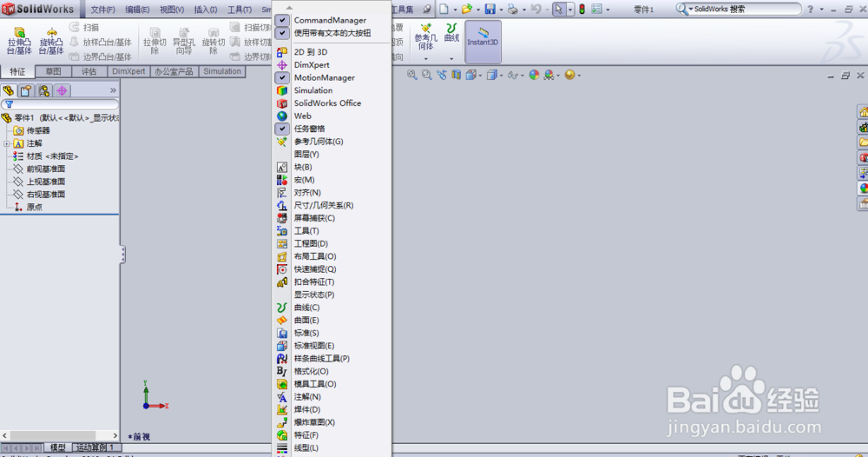The height and width of the screenshot is (457, 868).
Task: Click the Zoom to Area icon
Action: [x=426, y=75]
